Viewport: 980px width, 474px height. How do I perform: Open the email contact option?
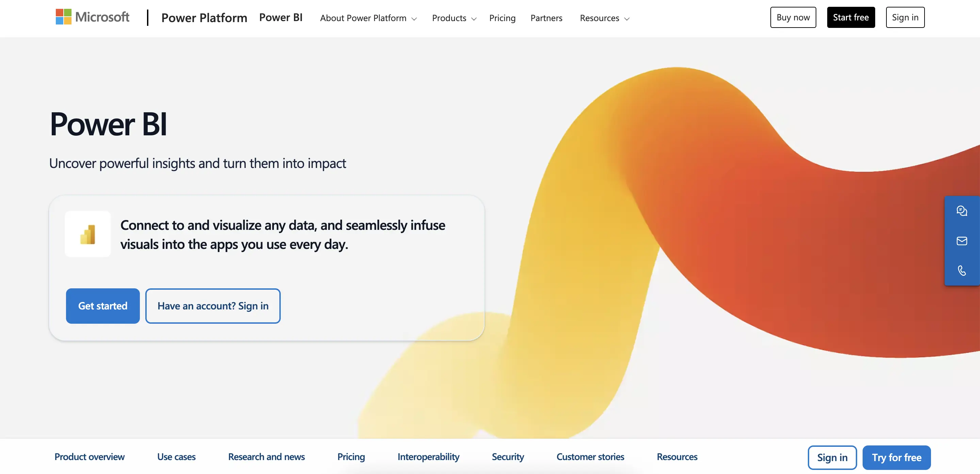point(962,241)
